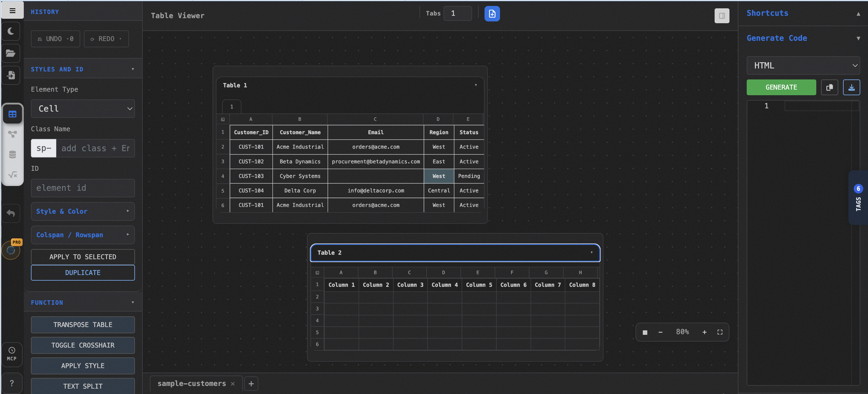This screenshot has width=868, height=394.
Task: Expand the Style & Color section
Action: tap(83, 211)
